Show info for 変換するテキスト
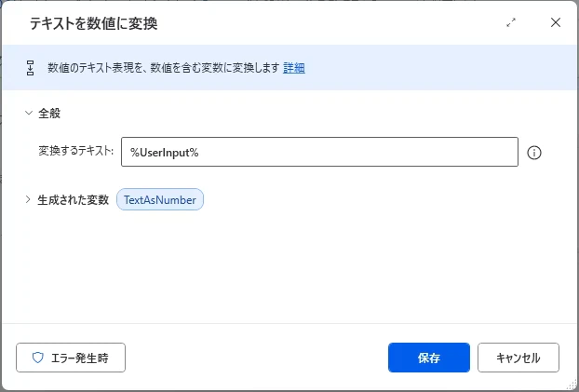Image resolution: width=579 pixels, height=392 pixels. coord(534,153)
